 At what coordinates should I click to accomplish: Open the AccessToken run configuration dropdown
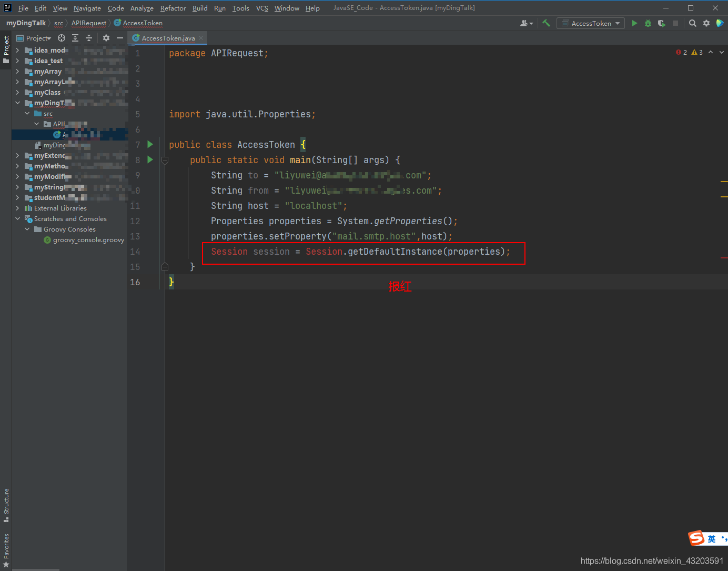591,23
